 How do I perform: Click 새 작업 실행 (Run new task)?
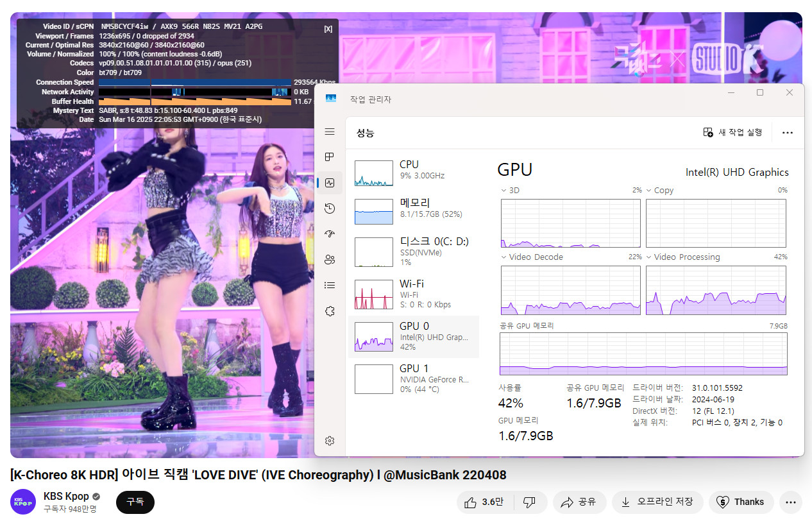[733, 133]
